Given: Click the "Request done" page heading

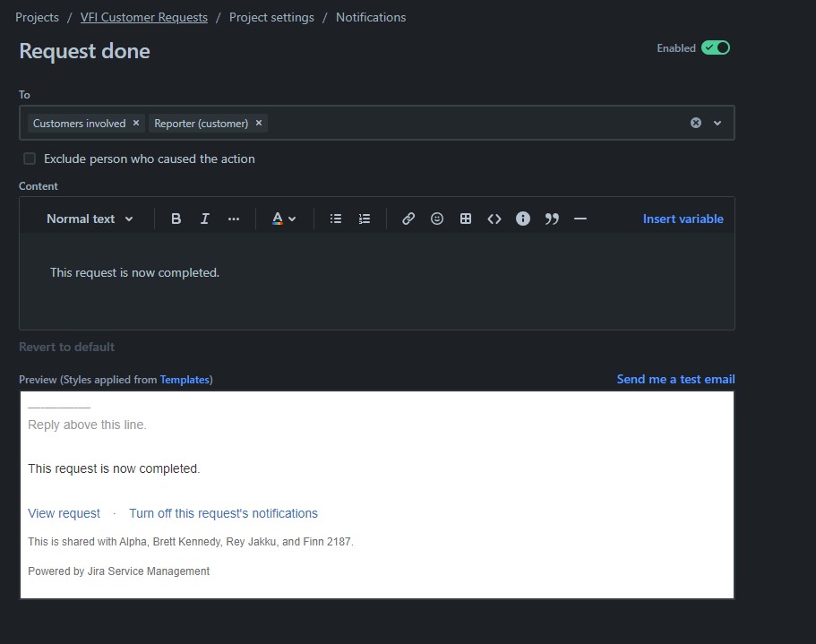Looking at the screenshot, I should click(84, 51).
